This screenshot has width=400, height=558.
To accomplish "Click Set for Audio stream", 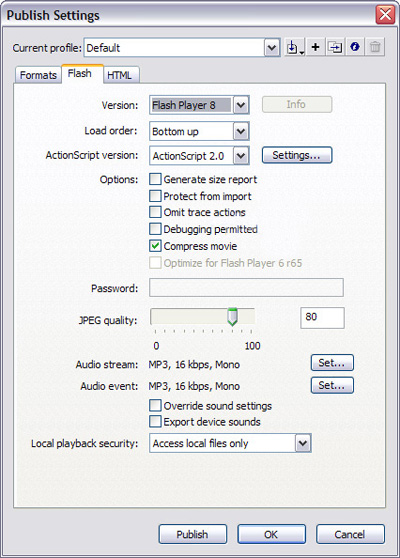I will [x=332, y=363].
